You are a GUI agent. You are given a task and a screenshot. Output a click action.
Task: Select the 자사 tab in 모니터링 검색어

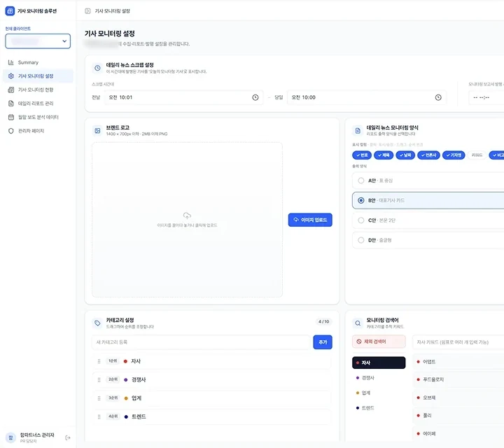pos(379,363)
